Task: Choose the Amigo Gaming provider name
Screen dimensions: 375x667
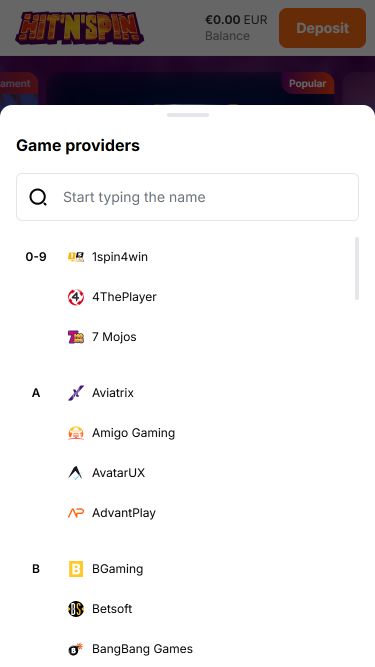Action: tap(134, 433)
